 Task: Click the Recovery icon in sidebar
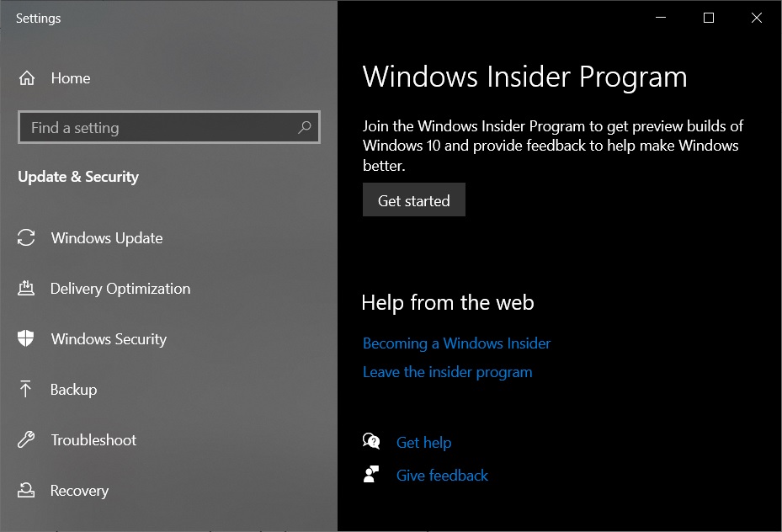[26, 490]
